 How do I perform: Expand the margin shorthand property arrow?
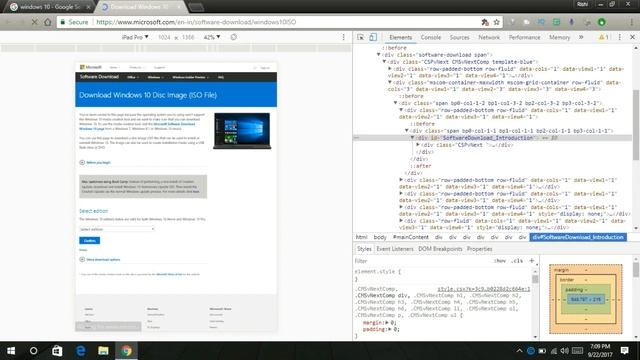pyautogui.click(x=387, y=322)
